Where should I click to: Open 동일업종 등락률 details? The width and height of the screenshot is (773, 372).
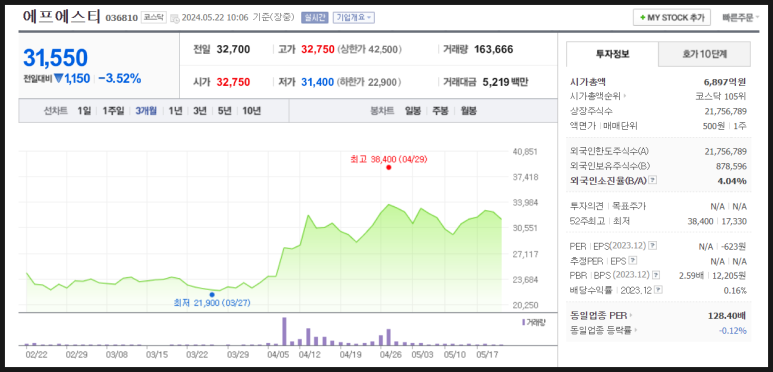point(603,330)
